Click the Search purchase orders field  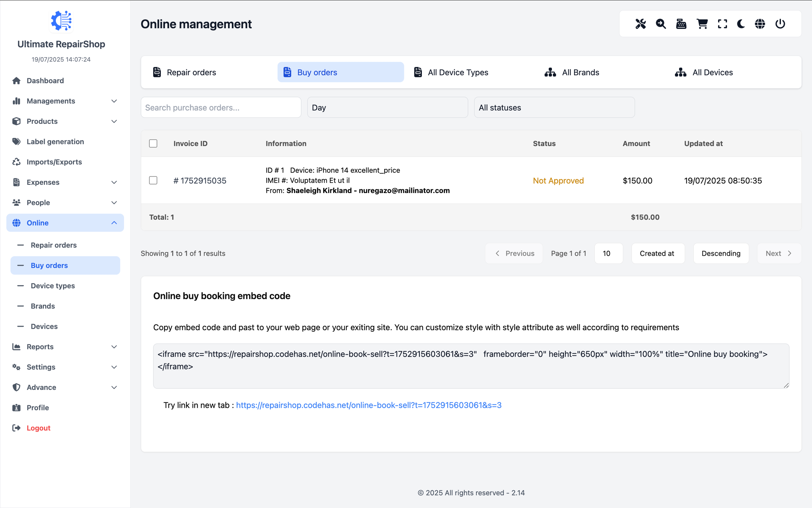tap(221, 108)
